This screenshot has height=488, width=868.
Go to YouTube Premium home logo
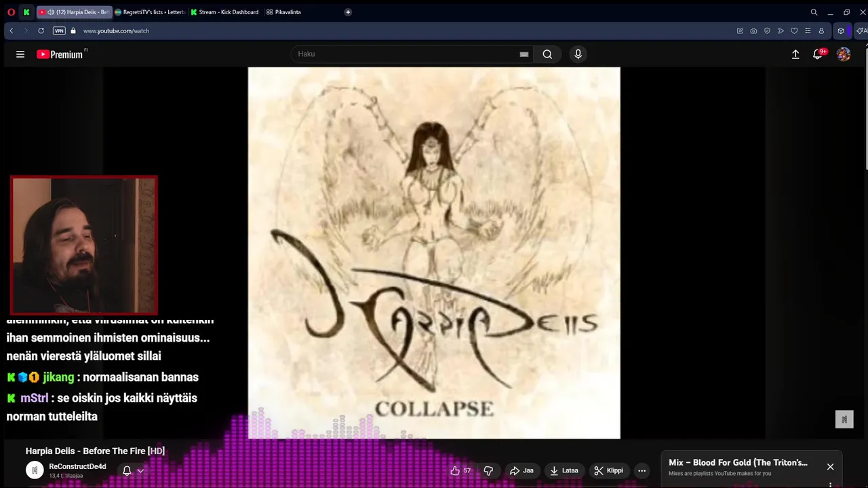61,54
